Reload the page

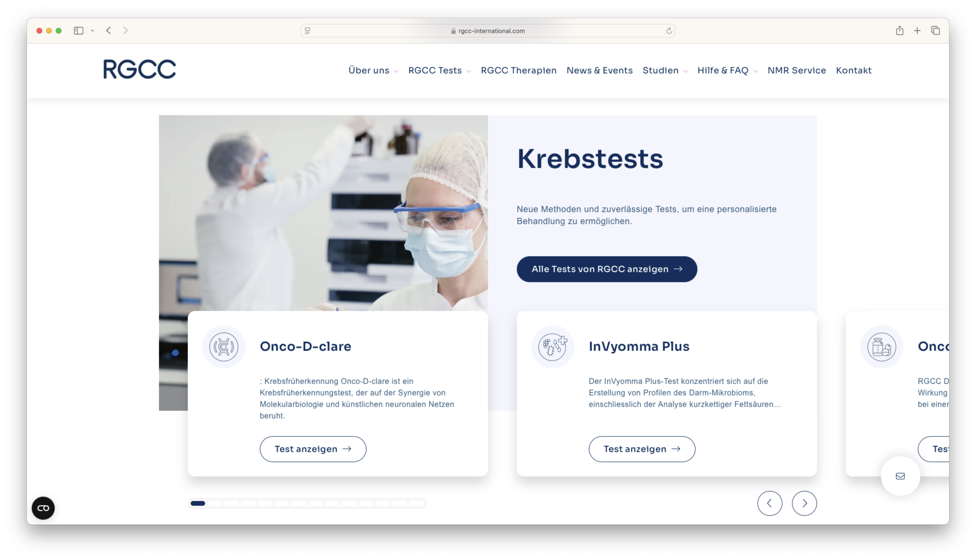(x=669, y=31)
